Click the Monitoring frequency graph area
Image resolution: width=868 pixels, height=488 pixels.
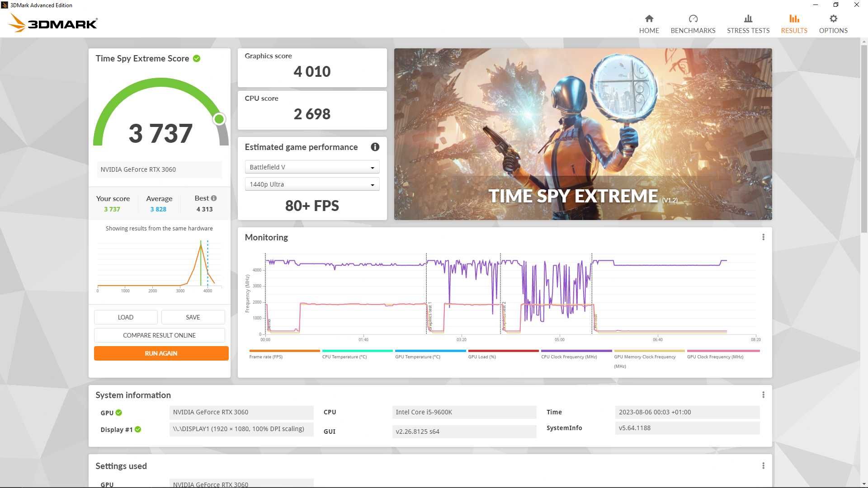tap(510, 295)
